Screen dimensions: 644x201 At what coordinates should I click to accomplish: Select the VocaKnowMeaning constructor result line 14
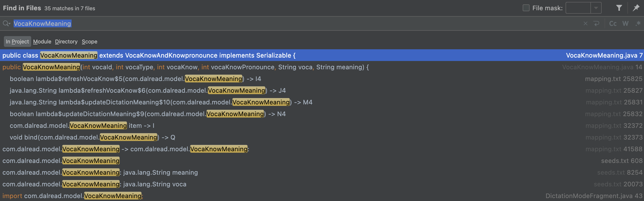(x=186, y=67)
